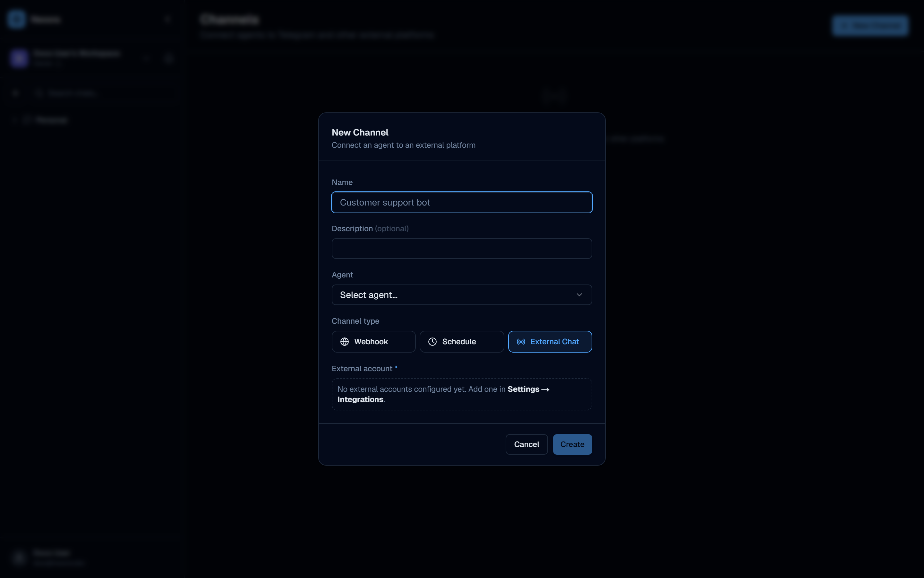This screenshot has width=924, height=578.
Task: Open the Select agent dropdown
Action: tap(462, 295)
